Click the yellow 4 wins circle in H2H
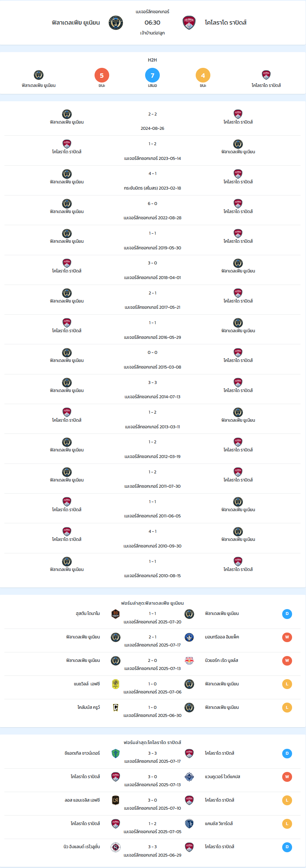 tap(203, 76)
